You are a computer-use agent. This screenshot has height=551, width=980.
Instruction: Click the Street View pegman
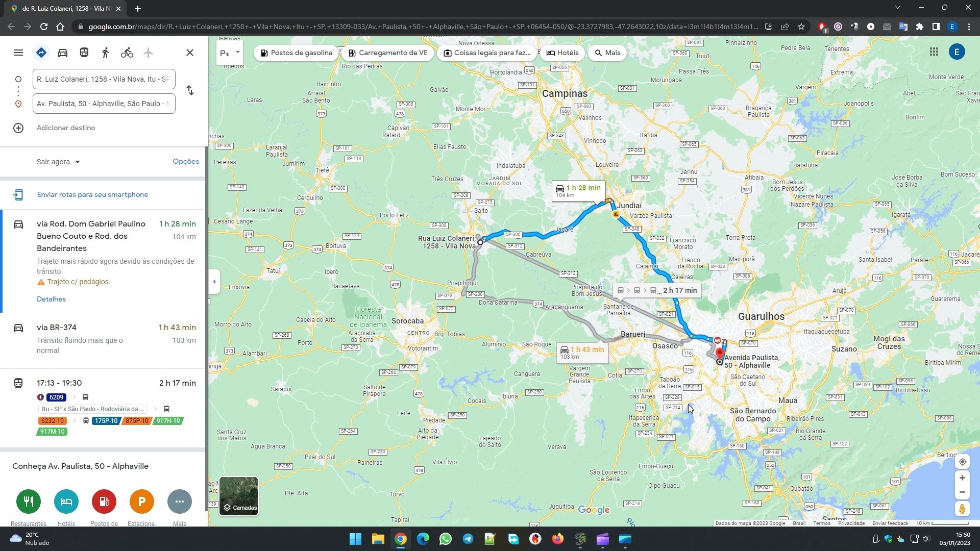pos(962,509)
